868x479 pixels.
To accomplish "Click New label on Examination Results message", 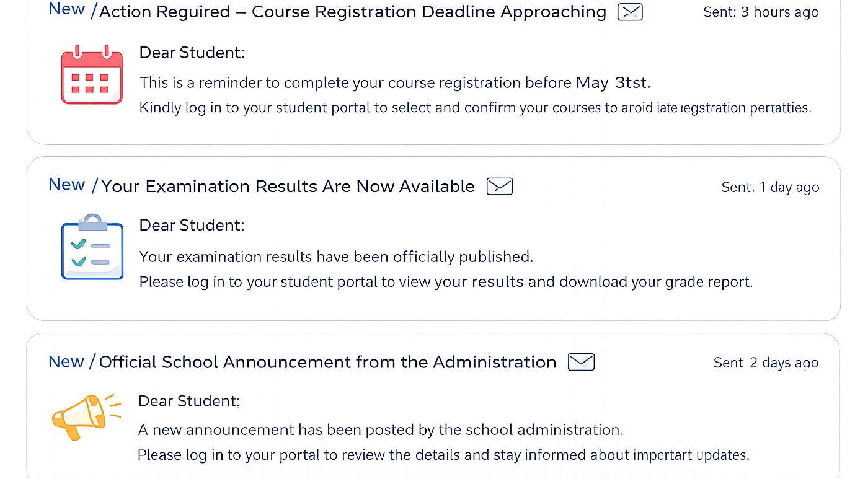I will point(66,185).
